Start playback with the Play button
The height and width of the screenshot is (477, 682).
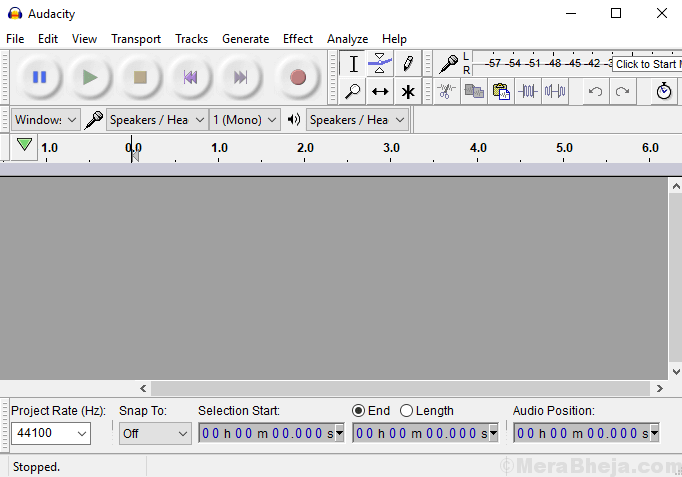coord(90,77)
